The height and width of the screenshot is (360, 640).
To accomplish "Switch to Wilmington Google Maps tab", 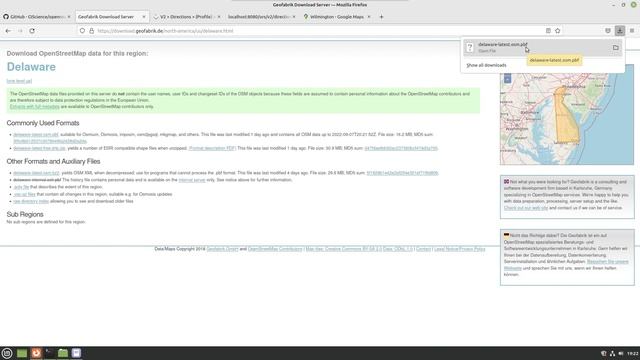I will pos(336,17).
